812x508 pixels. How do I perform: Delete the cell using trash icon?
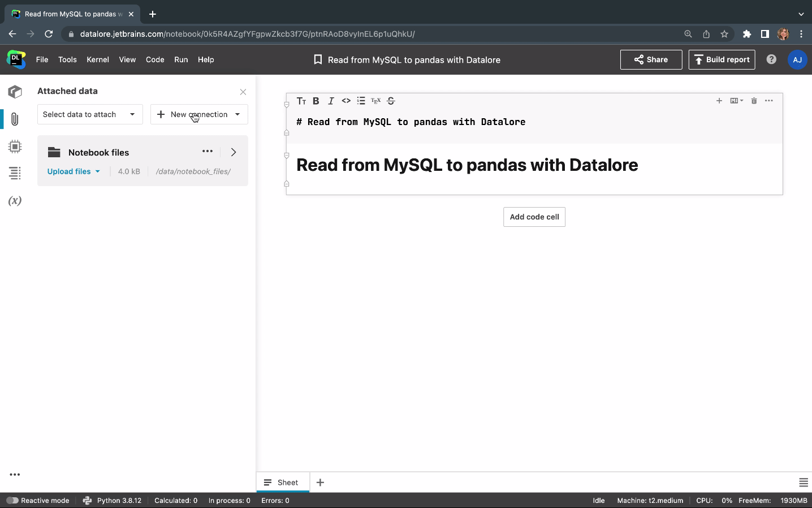(x=754, y=101)
